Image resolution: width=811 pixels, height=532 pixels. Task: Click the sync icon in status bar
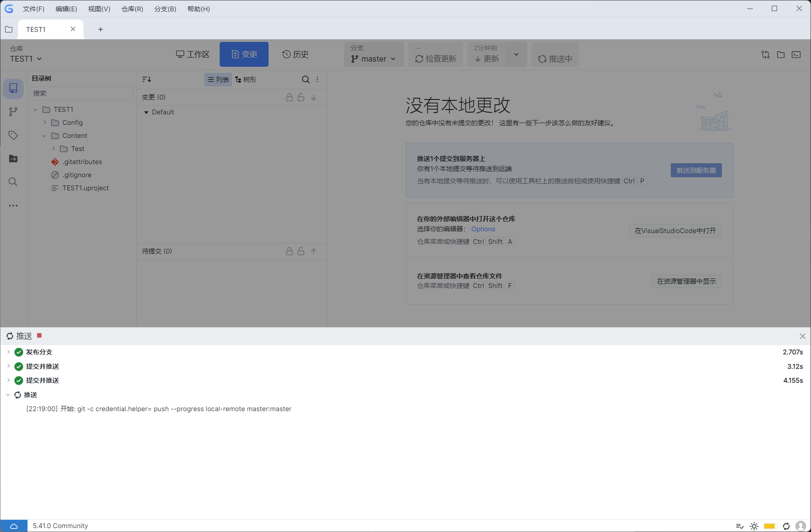786,526
